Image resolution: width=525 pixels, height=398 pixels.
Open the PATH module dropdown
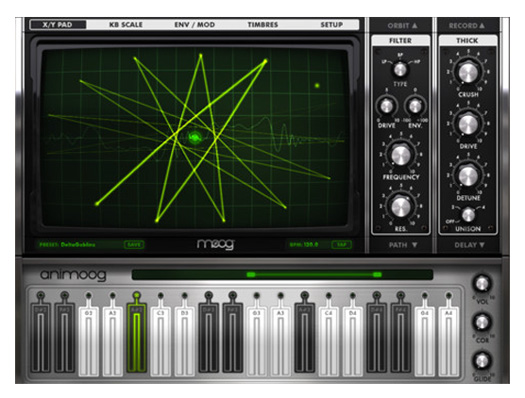pos(403,245)
